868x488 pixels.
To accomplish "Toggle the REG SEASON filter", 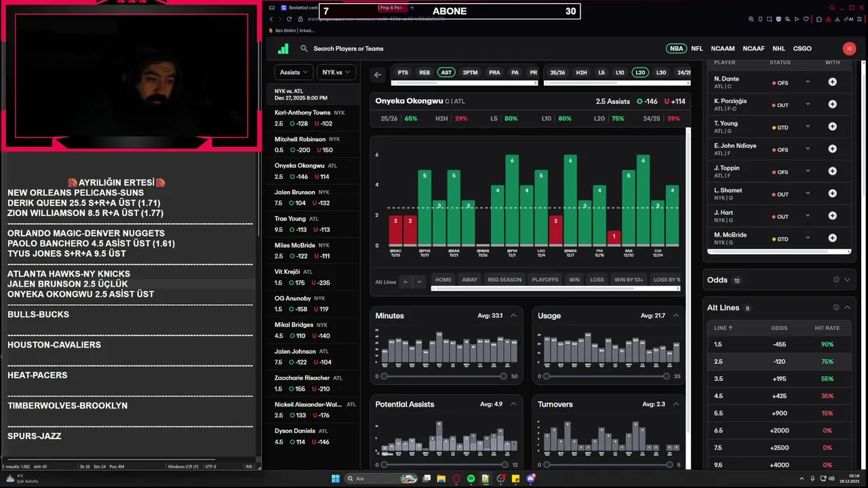I will click(505, 280).
